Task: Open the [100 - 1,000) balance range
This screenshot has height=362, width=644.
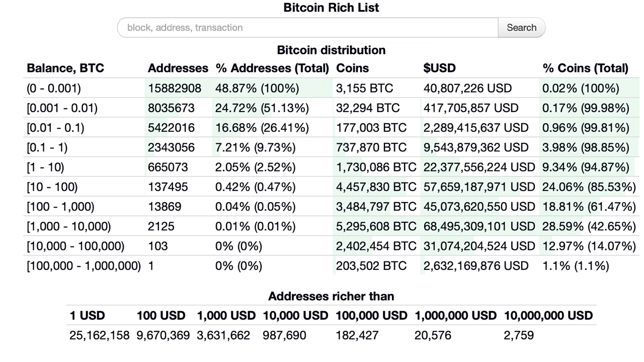Action: pyautogui.click(x=60, y=206)
